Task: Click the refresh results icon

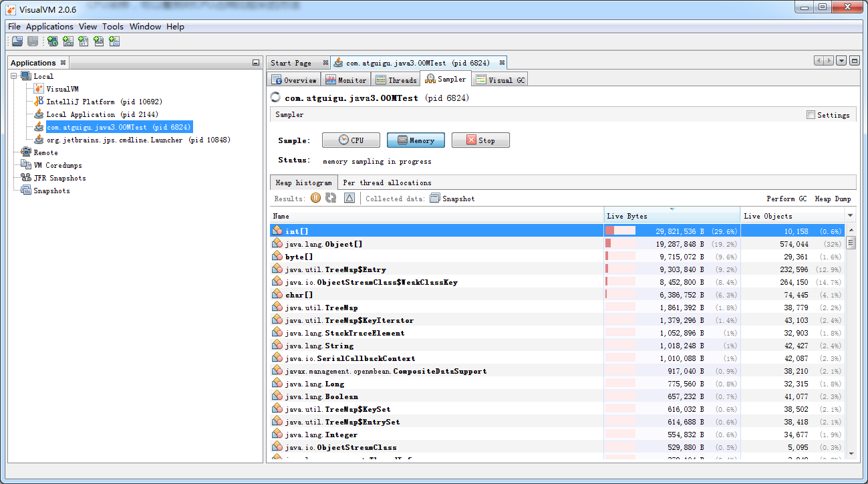Action: (331, 198)
